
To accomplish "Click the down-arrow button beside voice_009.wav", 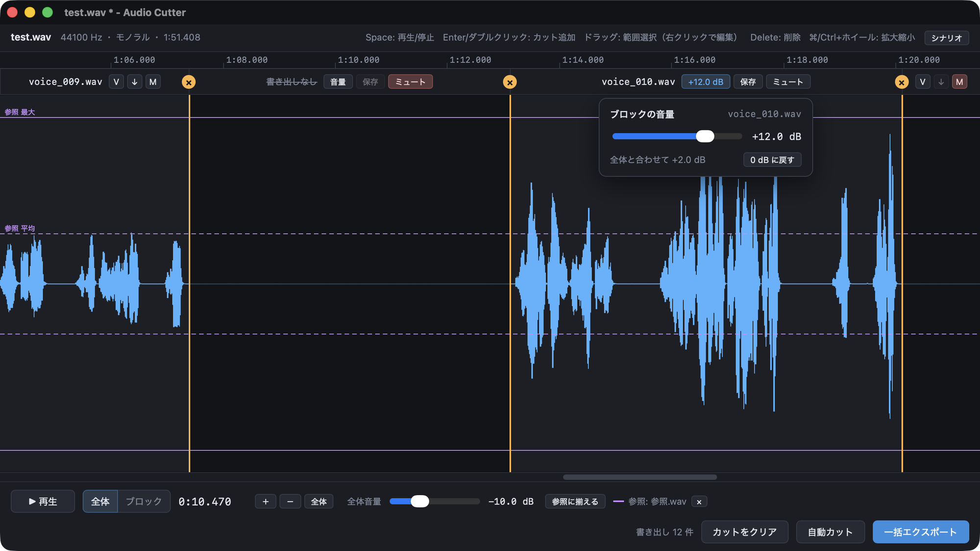I will 135,82.
